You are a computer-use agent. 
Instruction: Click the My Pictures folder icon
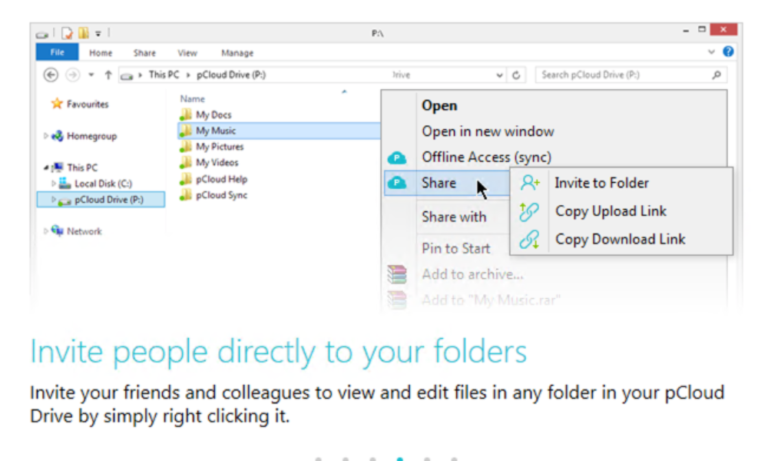[x=186, y=146]
